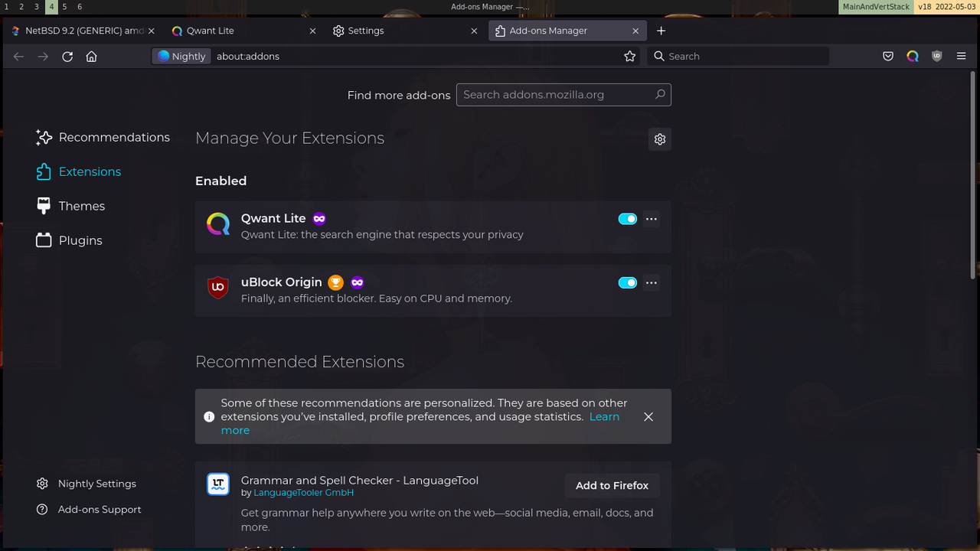Close the NetBSD 9.2 tab

(152, 31)
